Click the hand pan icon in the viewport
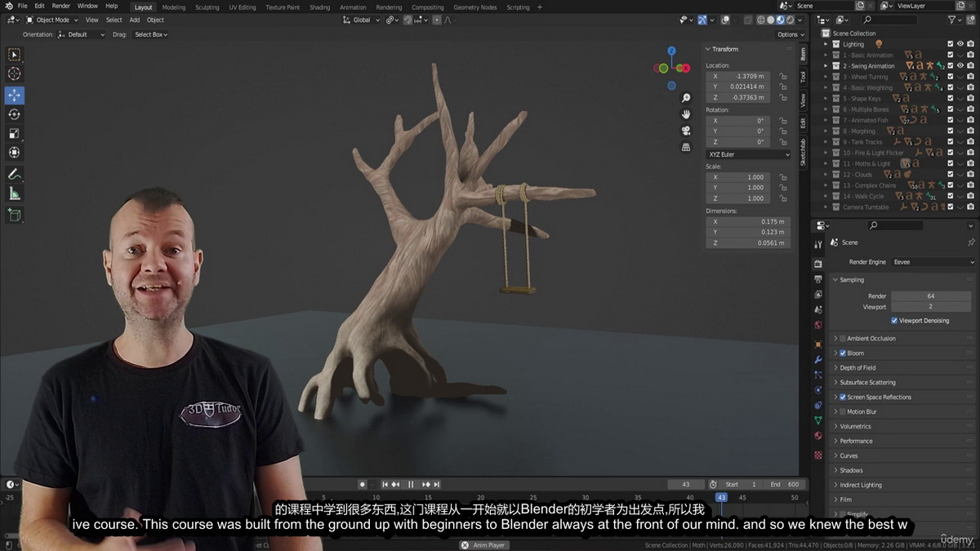Screen dimensions: 980x551 click(x=686, y=114)
